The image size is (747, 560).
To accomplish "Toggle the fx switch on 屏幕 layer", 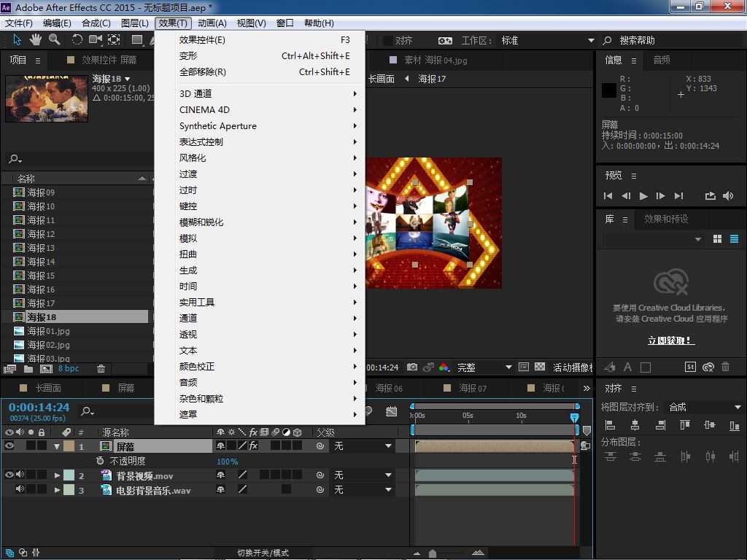I will [253, 446].
